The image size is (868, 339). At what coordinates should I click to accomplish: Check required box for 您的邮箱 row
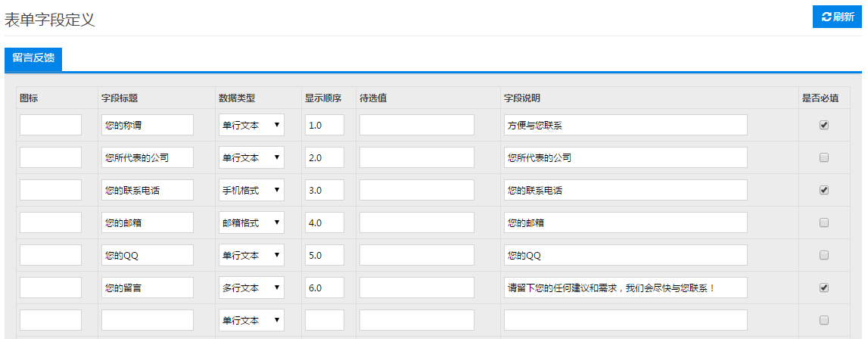[824, 222]
